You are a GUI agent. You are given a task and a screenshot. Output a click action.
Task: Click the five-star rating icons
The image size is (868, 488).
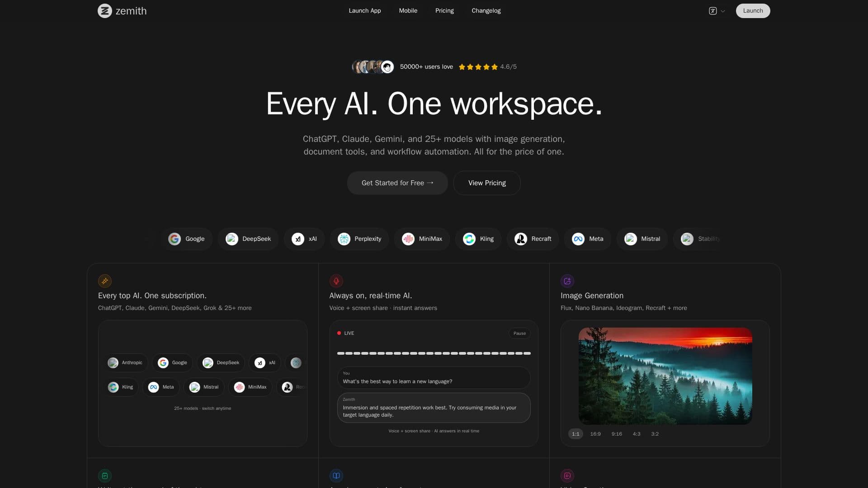(478, 67)
